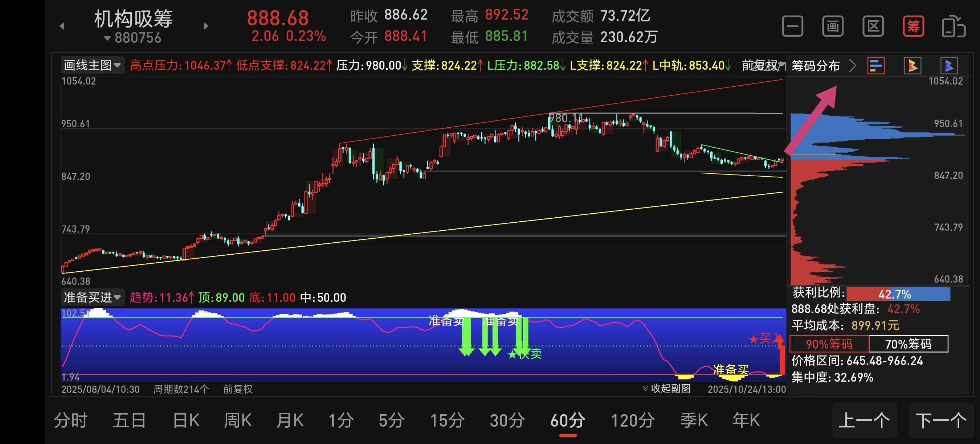Image resolution: width=980 pixels, height=444 pixels.
Task: Open the 画 drawing tools icon
Action: [x=833, y=26]
